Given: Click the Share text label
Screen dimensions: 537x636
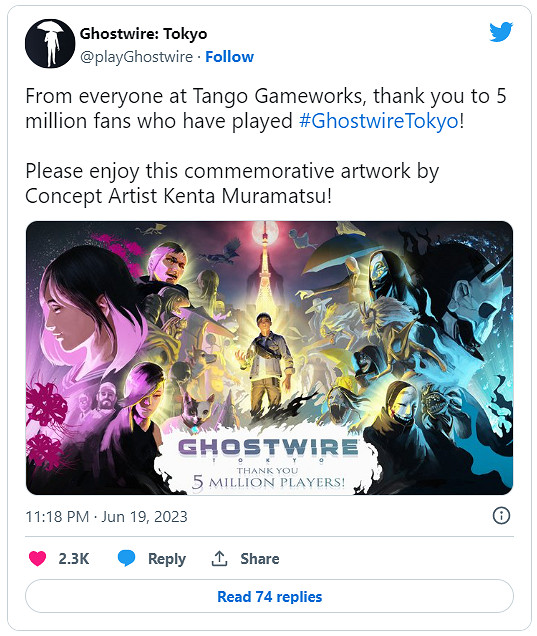Looking at the screenshot, I should tap(260, 559).
